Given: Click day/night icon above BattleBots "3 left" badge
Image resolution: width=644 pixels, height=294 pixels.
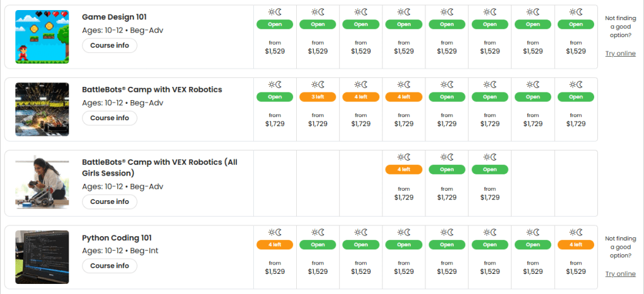Looking at the screenshot, I should [318, 85].
